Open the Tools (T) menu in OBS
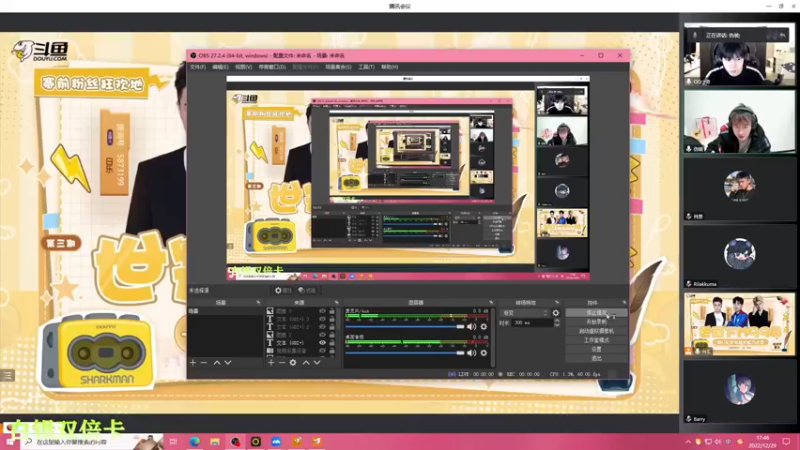800x450 pixels. point(366,67)
